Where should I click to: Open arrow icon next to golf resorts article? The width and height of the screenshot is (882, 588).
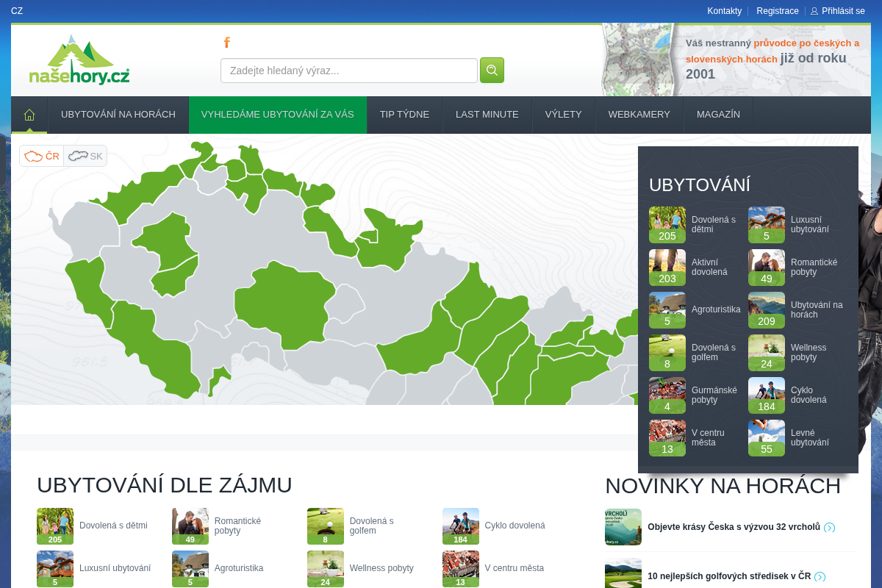click(x=820, y=577)
